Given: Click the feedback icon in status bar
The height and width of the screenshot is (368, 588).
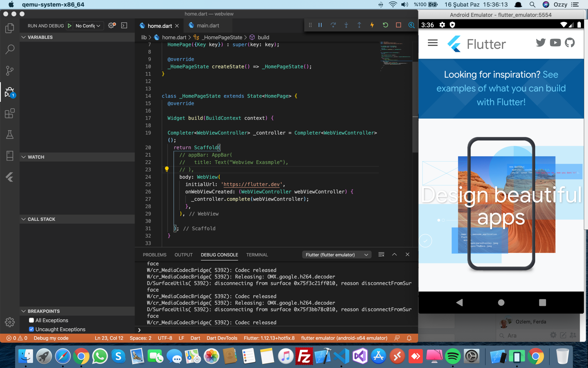Looking at the screenshot, I should [397, 338].
